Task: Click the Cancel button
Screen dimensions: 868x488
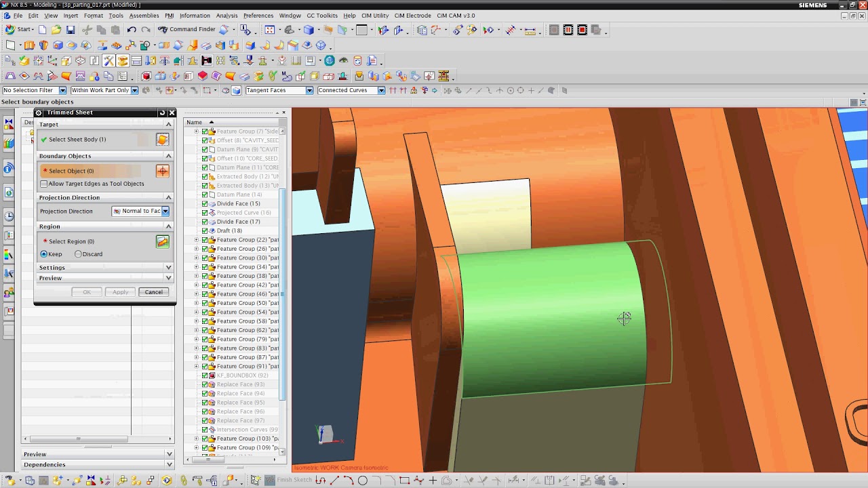Action: (x=154, y=292)
